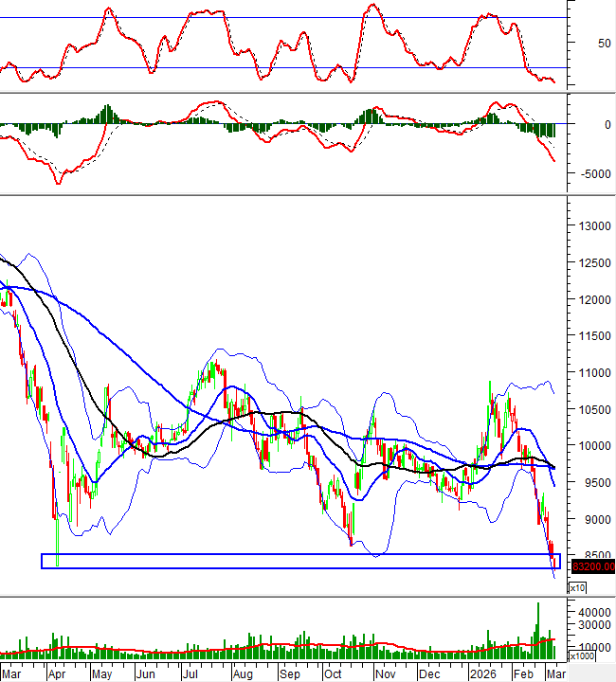Click the tallest green volume bar in February
Screen dimensions: 616x682
[x=538, y=630]
